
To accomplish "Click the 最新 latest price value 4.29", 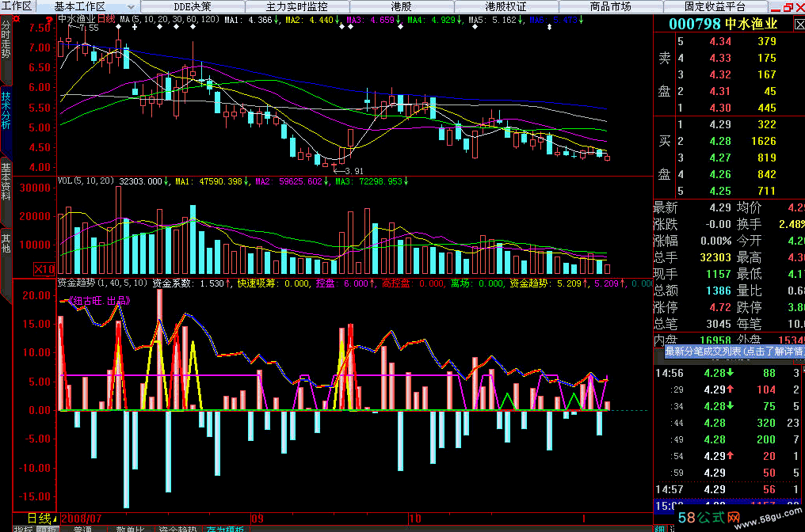I will [719, 207].
